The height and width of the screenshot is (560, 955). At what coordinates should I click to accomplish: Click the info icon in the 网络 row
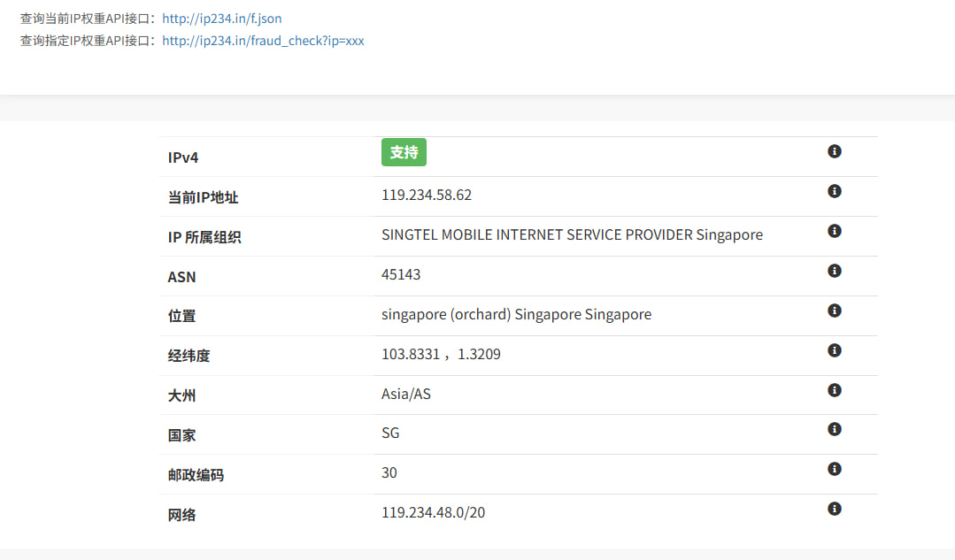(x=834, y=509)
